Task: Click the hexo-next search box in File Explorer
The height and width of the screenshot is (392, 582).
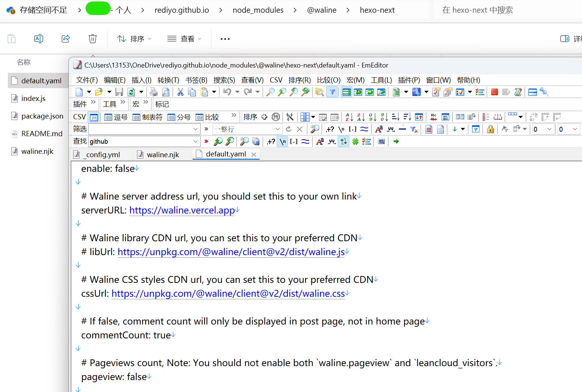Action: coord(508,10)
